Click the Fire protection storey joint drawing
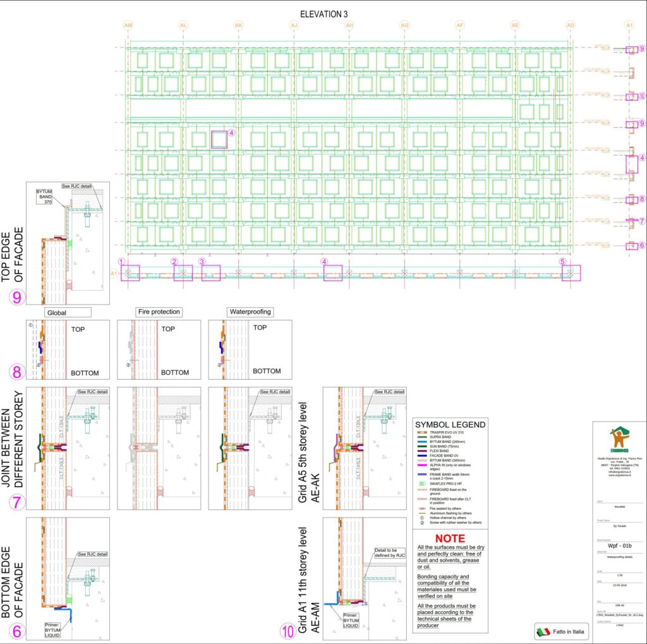 coord(159,448)
